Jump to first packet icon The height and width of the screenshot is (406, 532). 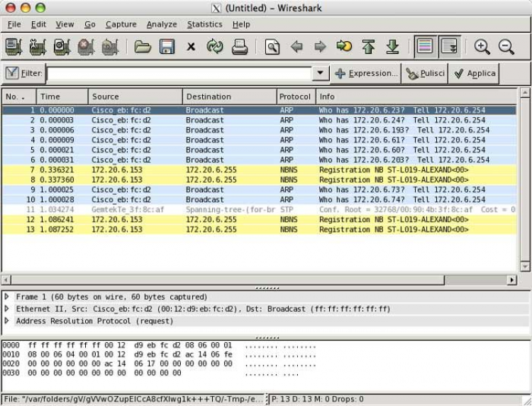pos(368,47)
